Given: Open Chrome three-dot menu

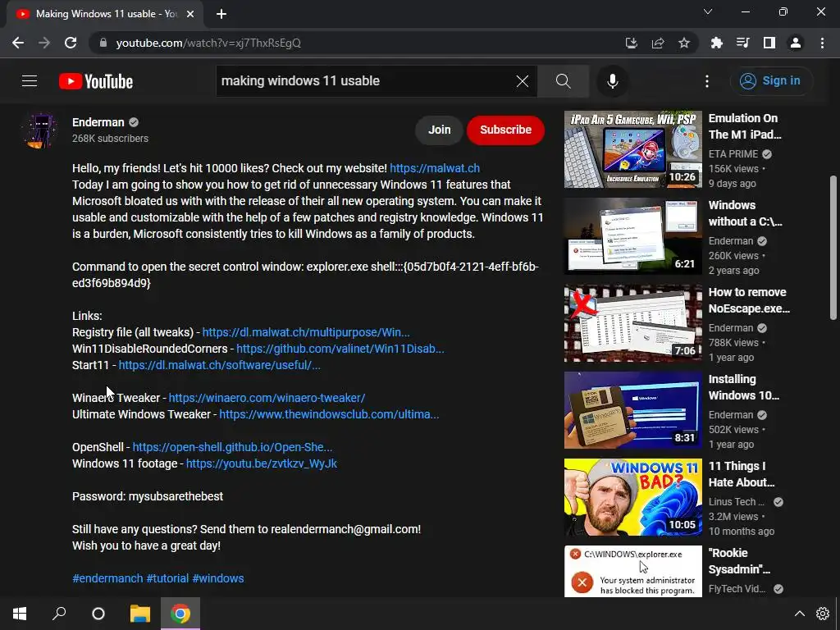Looking at the screenshot, I should tap(822, 43).
